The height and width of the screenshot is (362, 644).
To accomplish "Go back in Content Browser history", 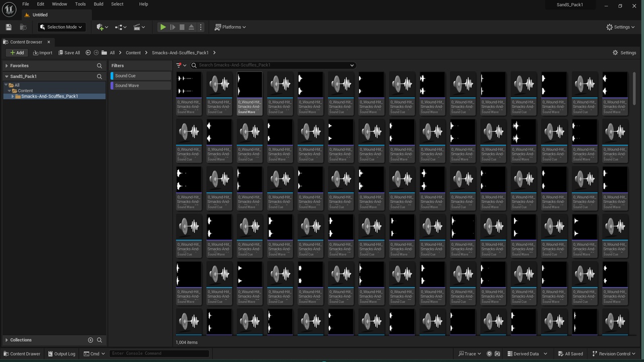I will [x=88, y=53].
